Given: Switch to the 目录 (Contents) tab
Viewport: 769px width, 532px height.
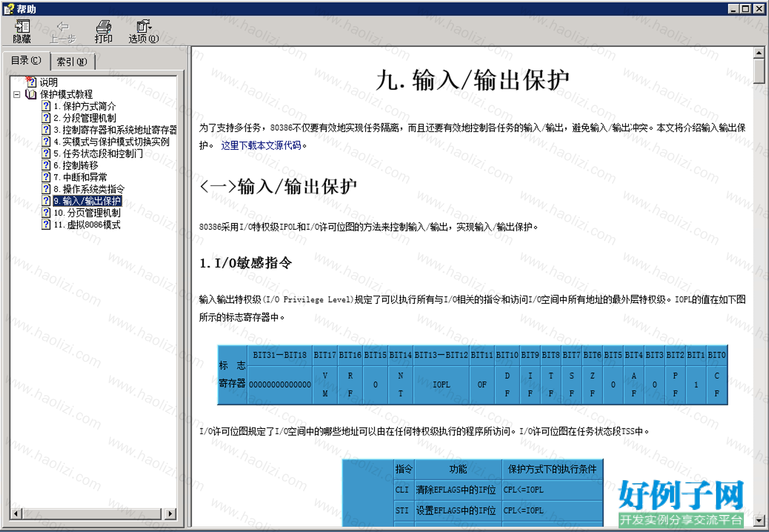Looking at the screenshot, I should click(26, 60).
